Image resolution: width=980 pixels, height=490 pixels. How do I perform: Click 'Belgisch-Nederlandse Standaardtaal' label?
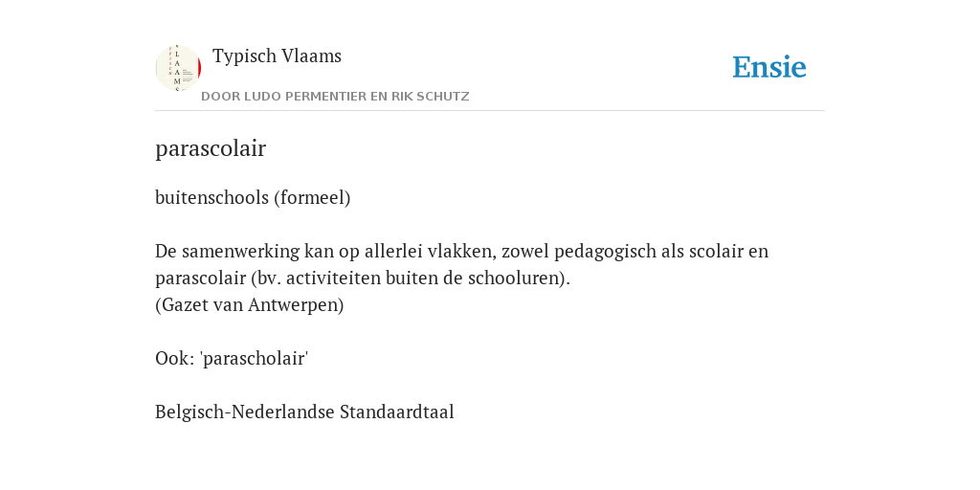[304, 412]
